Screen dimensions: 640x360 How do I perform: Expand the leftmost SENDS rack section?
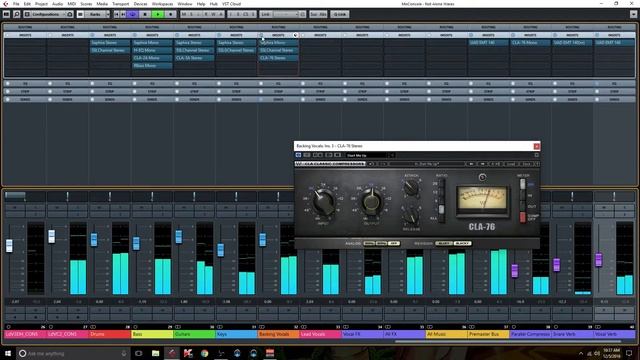[x=25, y=99]
